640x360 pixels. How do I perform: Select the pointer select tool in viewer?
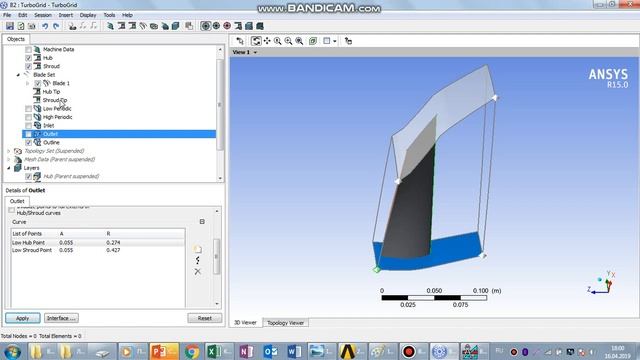(x=240, y=41)
